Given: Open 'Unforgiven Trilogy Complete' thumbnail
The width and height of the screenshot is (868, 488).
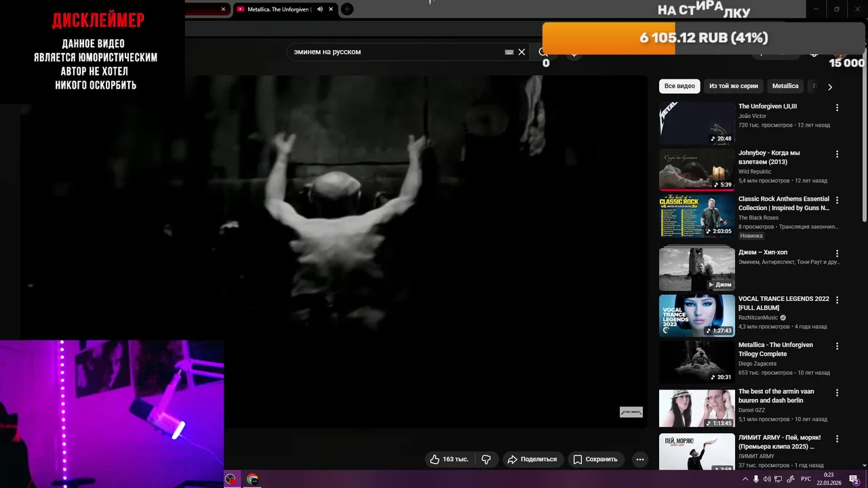Looking at the screenshot, I should pos(696,362).
